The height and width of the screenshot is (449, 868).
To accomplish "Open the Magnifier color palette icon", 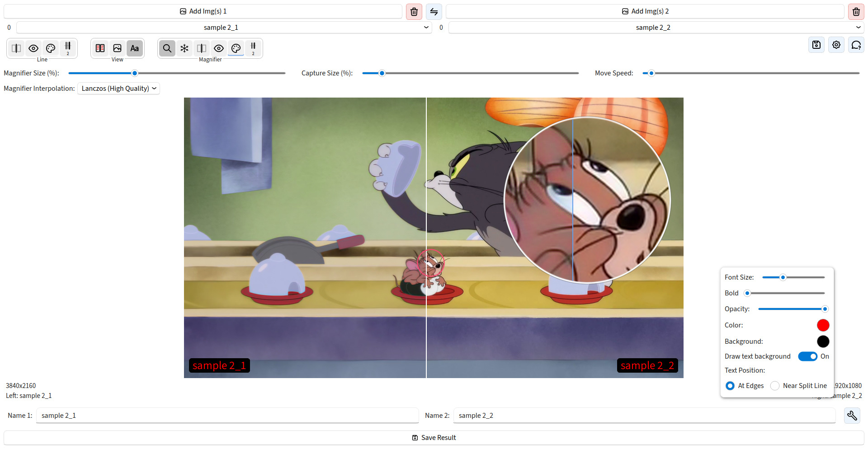I will (x=236, y=48).
